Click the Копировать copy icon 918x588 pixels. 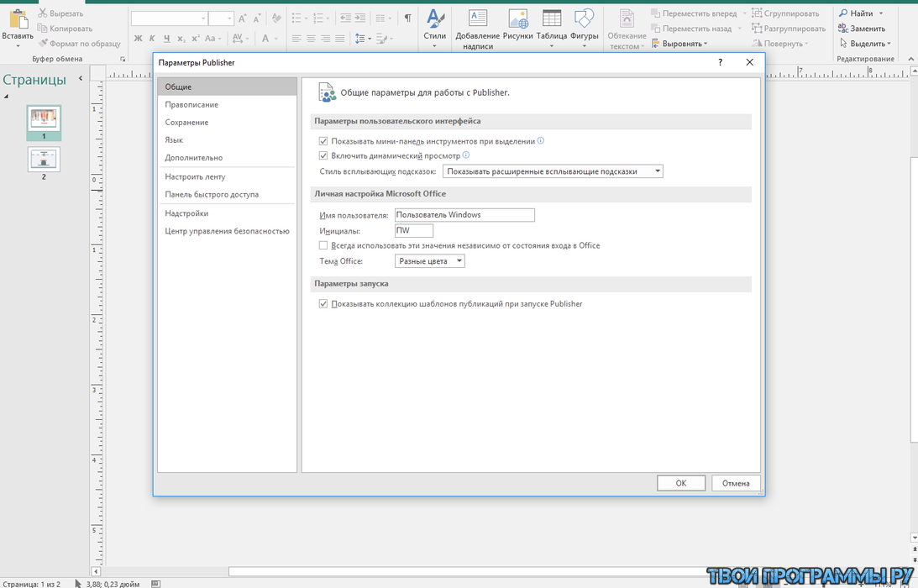point(43,28)
